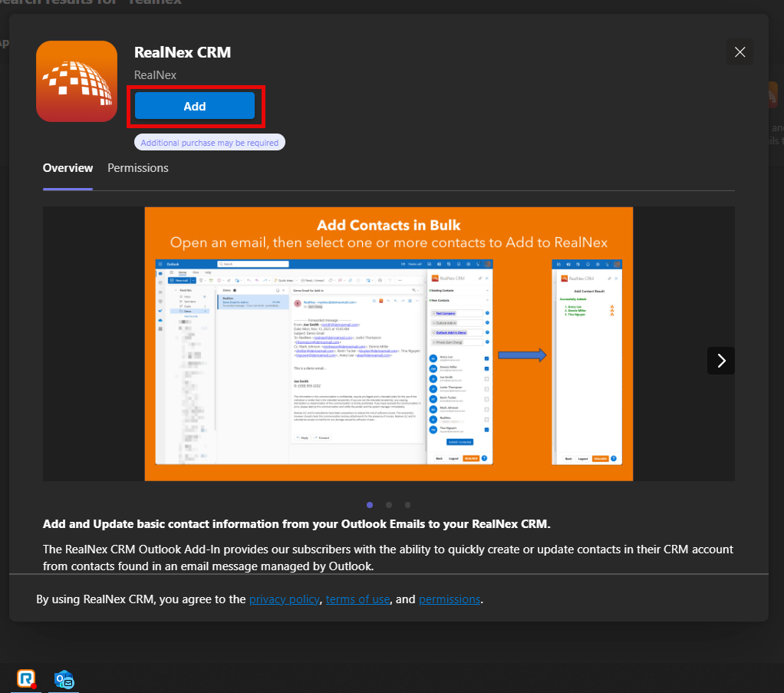Select first carousel dot indicator
784x693 pixels.
pos(370,505)
